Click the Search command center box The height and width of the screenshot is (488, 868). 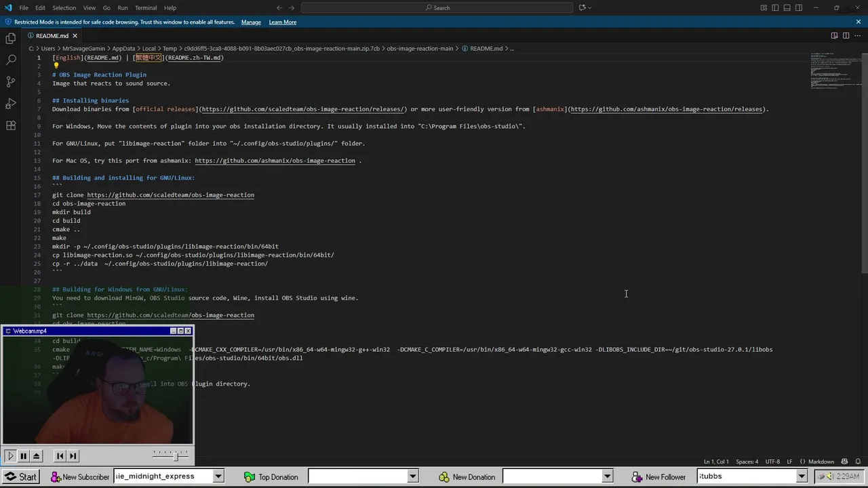tap(437, 7)
